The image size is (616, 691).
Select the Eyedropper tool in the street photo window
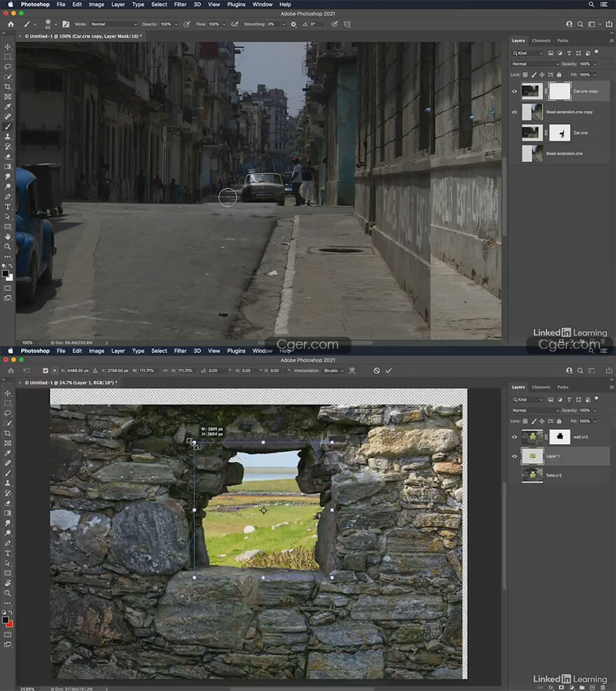(x=8, y=106)
